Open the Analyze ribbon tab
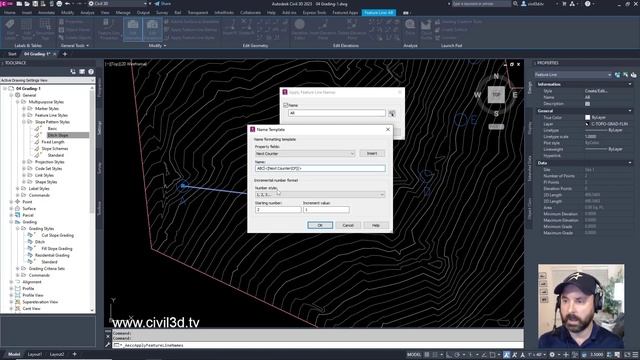The height and width of the screenshot is (360, 640). coord(87,13)
